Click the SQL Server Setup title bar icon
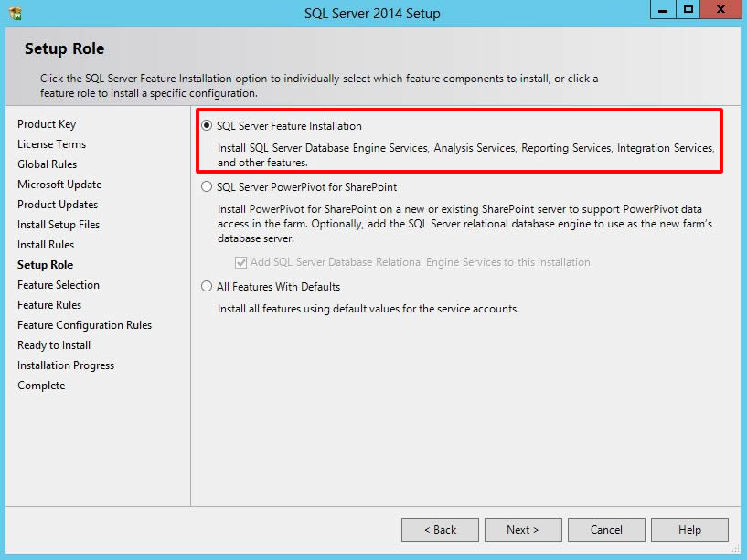 click(x=16, y=14)
